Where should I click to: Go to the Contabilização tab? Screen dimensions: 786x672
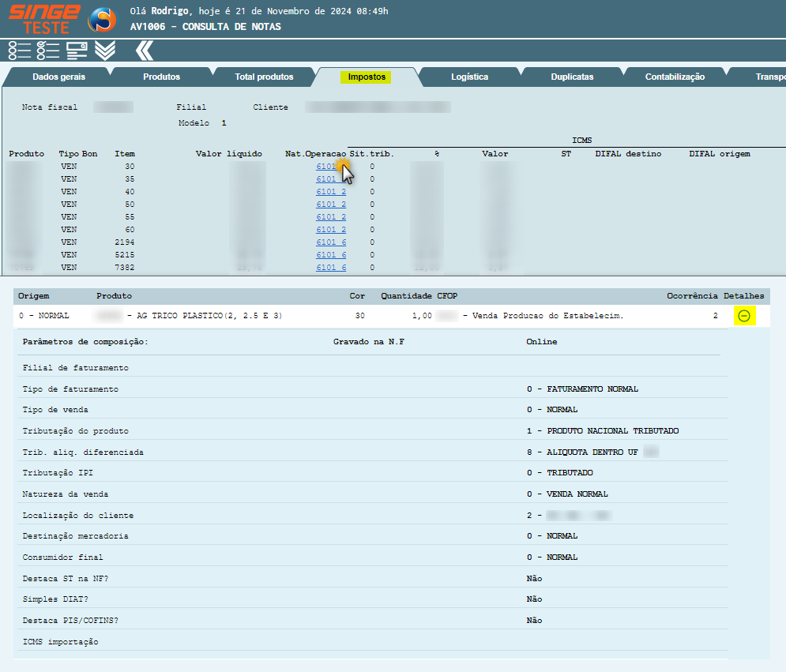(x=675, y=77)
